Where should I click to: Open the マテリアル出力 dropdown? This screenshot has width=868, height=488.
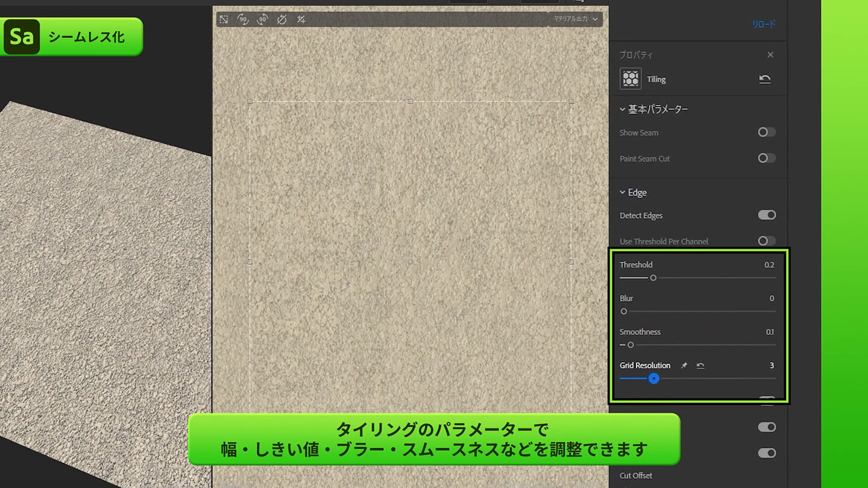pyautogui.click(x=576, y=19)
